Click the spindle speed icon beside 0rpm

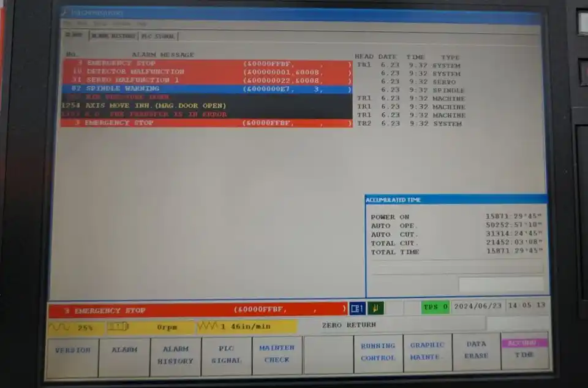[118, 327]
